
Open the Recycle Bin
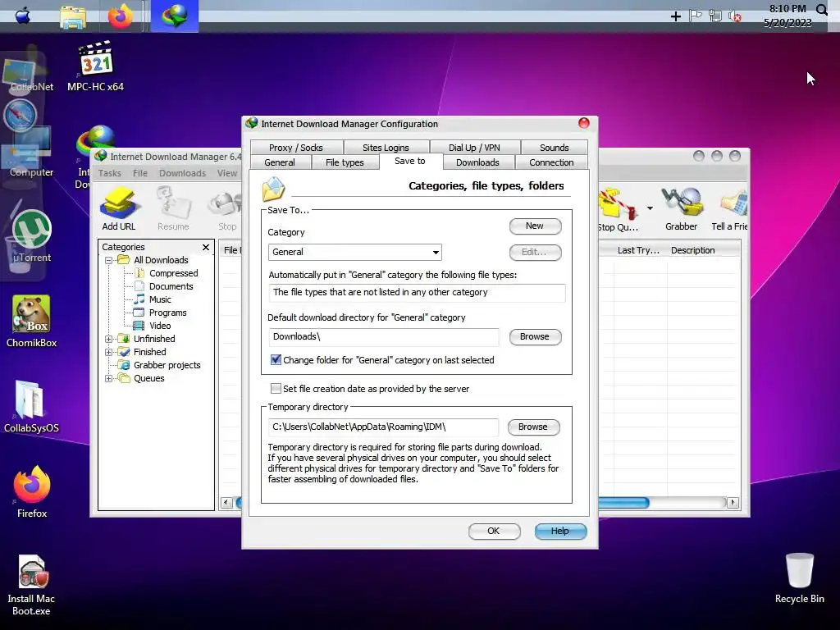point(799,578)
